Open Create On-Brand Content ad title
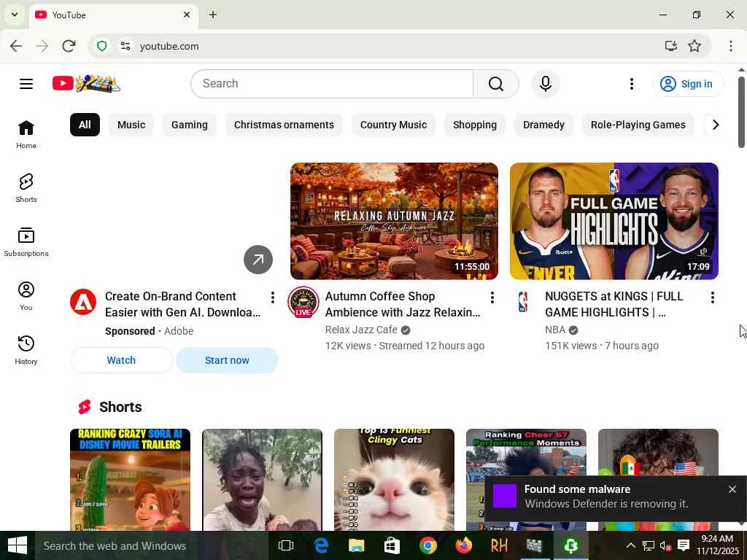The height and width of the screenshot is (560, 747). click(x=182, y=304)
